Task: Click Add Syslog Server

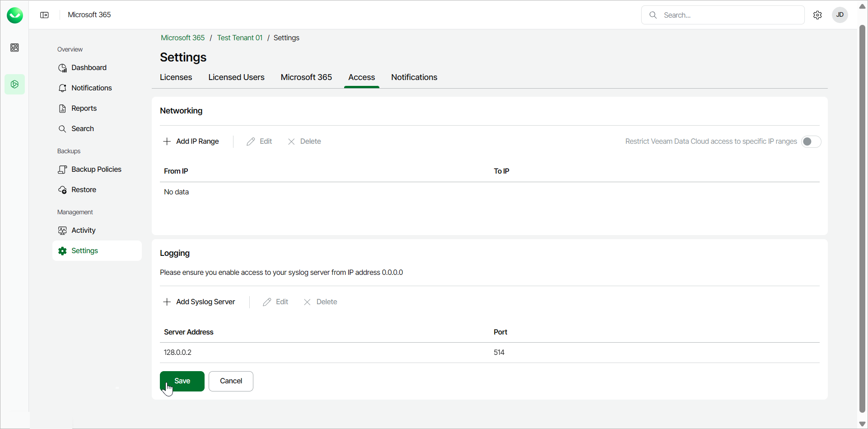Action: [199, 302]
